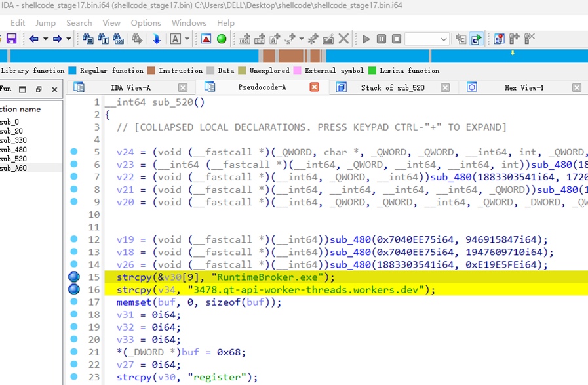
Task: Close the Stack of sub_520 tab
Action: [445, 87]
